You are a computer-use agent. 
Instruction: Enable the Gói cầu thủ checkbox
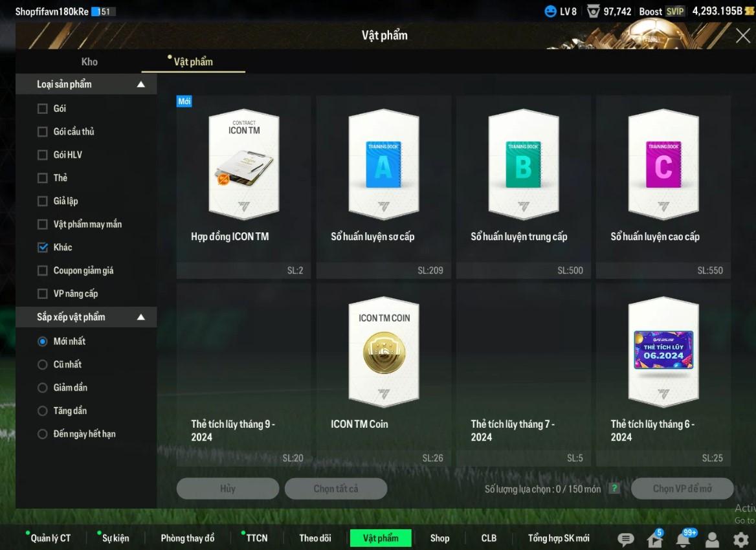point(43,132)
